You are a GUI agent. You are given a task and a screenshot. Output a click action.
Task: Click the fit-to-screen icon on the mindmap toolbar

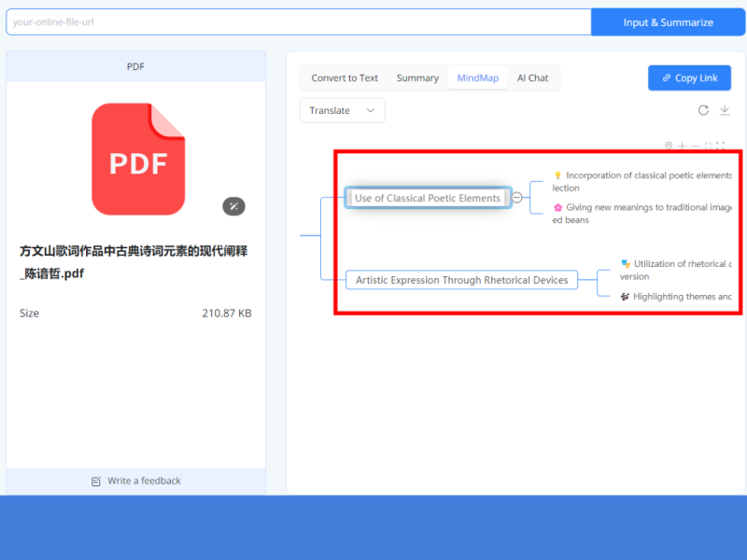(709, 146)
